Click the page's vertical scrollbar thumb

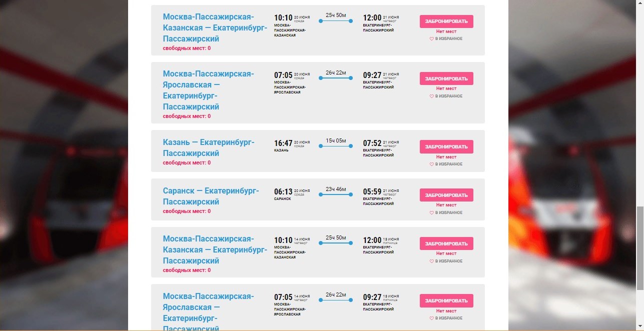tap(639, 247)
